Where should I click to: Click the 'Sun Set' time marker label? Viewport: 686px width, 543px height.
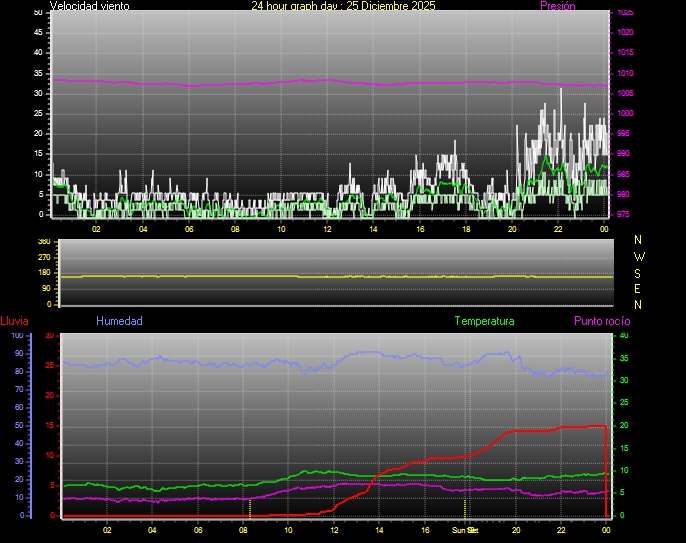pos(465,530)
